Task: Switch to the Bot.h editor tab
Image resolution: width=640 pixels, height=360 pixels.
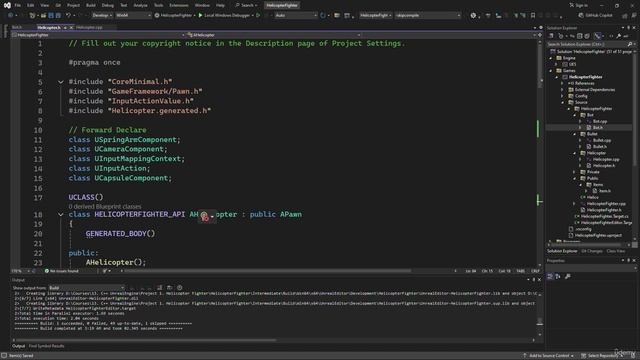Action: tap(17, 27)
